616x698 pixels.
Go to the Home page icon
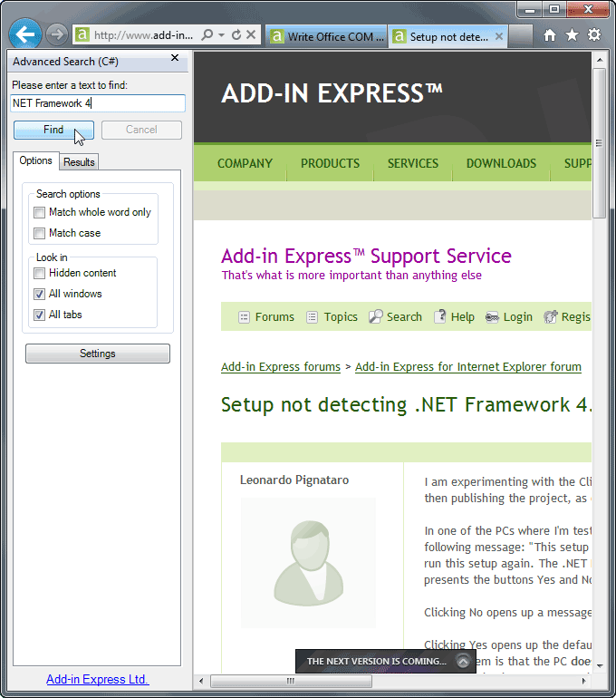coord(550,35)
